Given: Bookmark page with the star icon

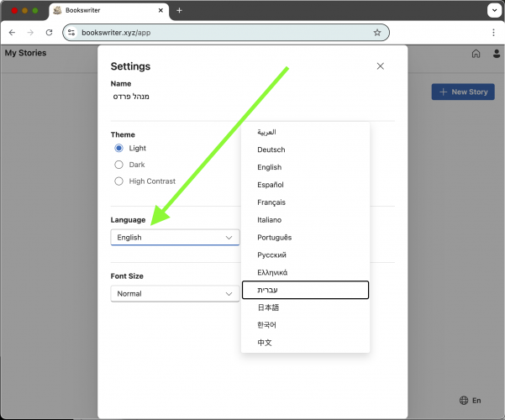Looking at the screenshot, I should coord(377,32).
